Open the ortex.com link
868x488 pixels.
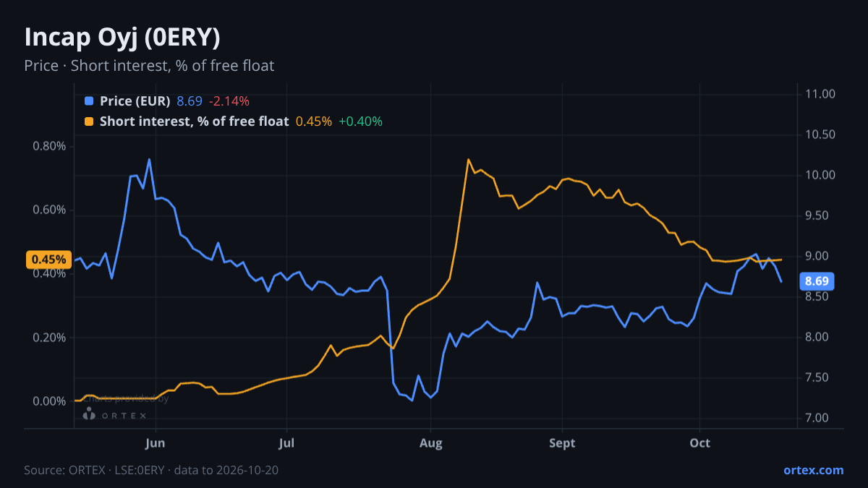814,470
